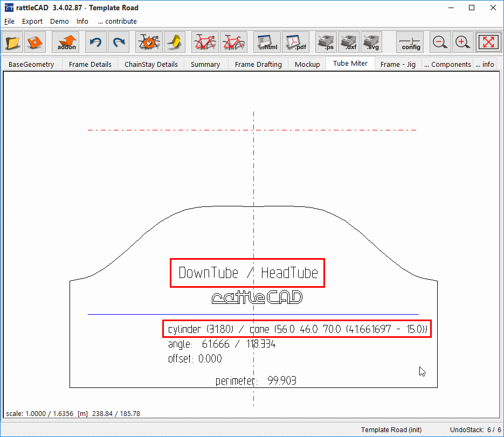Image resolution: width=504 pixels, height=437 pixels.
Task: Click the addon toolbar button
Action: pyautogui.click(x=66, y=42)
